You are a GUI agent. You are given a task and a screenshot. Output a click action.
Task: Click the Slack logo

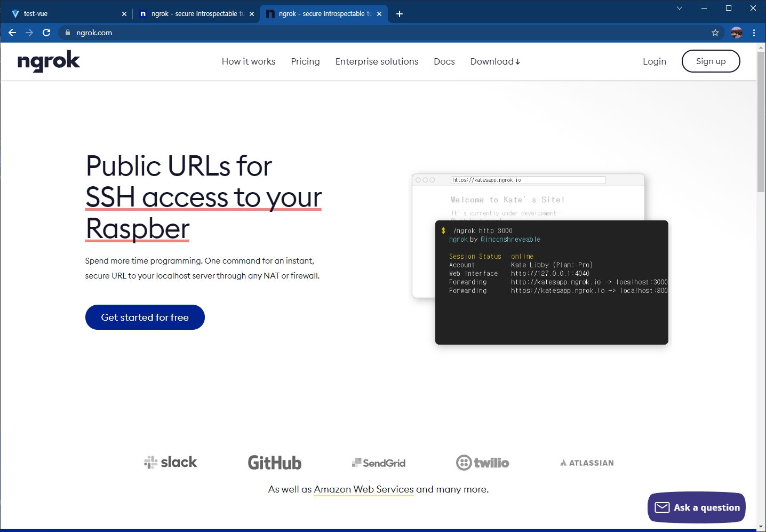[171, 462]
